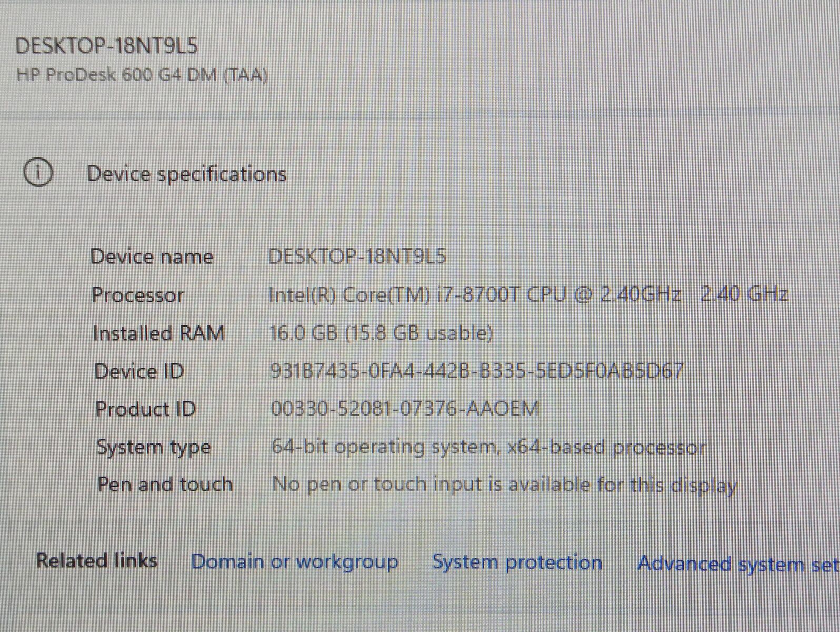Click the Device ID label
Screen dimensions: 840x632
click(x=139, y=371)
